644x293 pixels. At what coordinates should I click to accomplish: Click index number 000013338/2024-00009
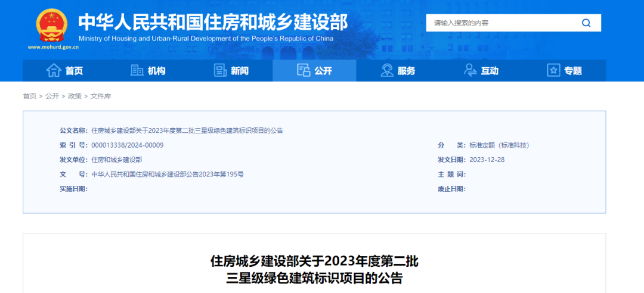[x=128, y=145]
